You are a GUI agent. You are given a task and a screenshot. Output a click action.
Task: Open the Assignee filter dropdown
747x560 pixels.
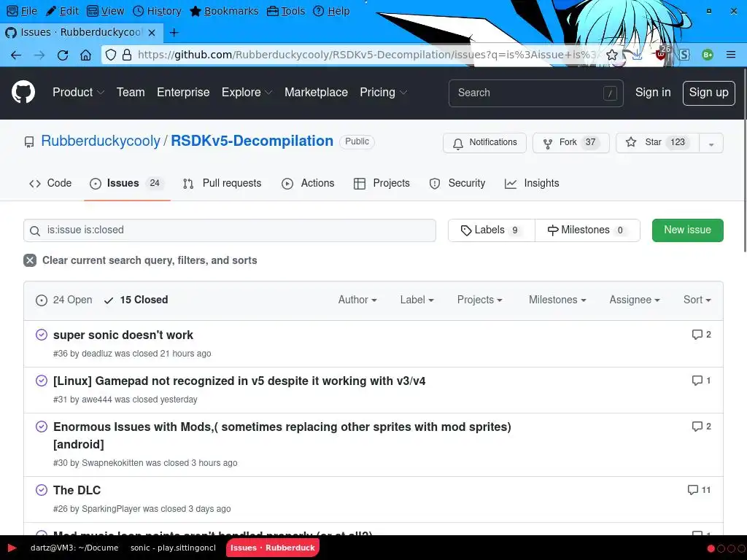635,300
